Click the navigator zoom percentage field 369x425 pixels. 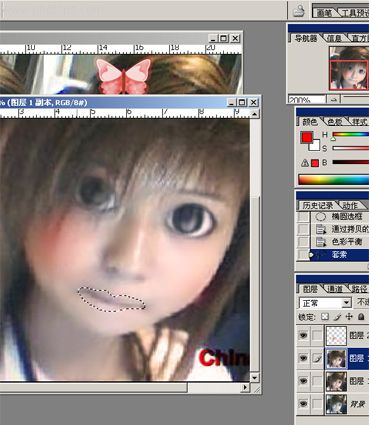click(x=307, y=99)
